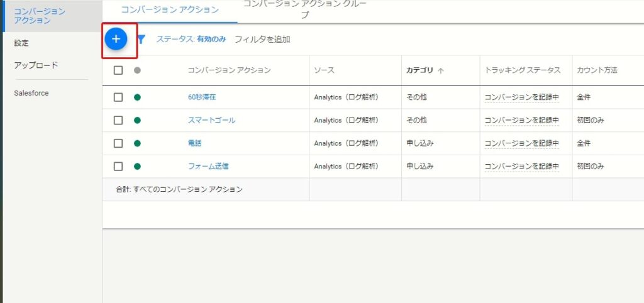Tick the select-all header checkbox
The width and height of the screenshot is (644, 303).
[x=118, y=70]
